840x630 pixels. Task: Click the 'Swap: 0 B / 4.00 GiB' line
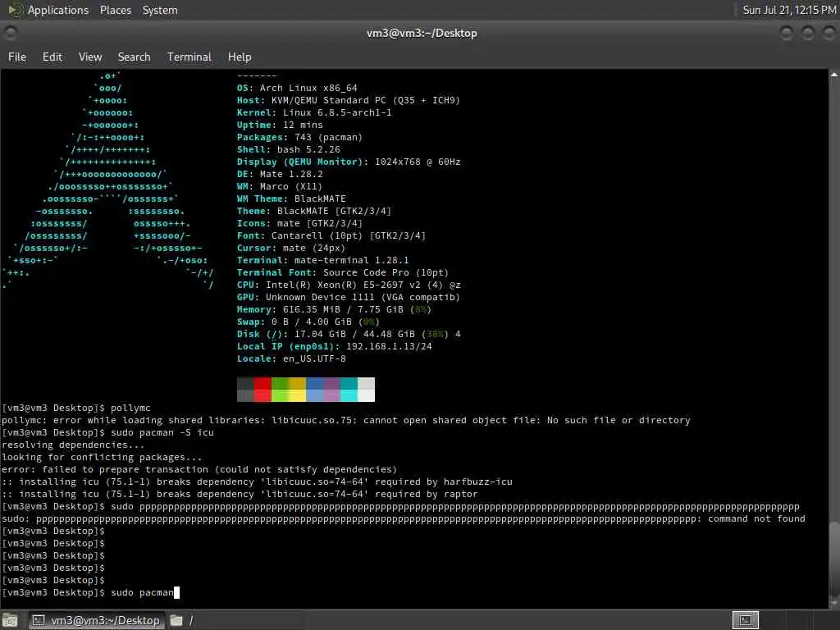coord(308,322)
